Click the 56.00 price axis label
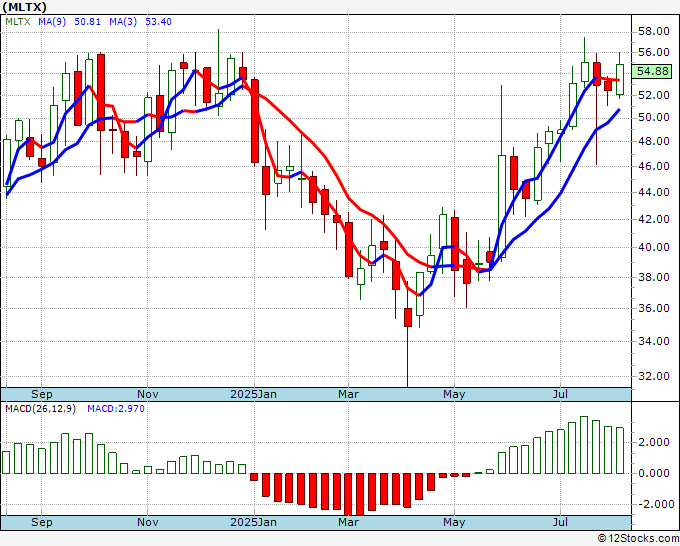Viewport: 680px width, 546px height. (654, 52)
